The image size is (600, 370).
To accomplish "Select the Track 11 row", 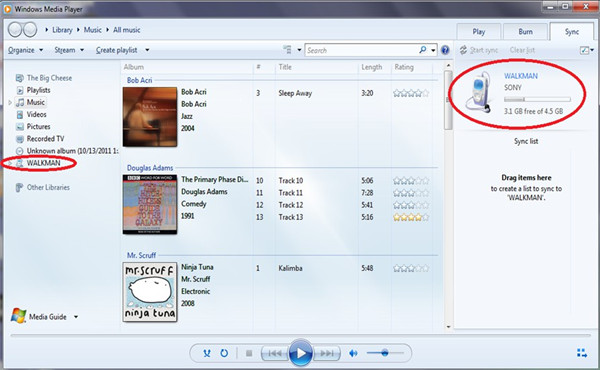I will coord(342,193).
